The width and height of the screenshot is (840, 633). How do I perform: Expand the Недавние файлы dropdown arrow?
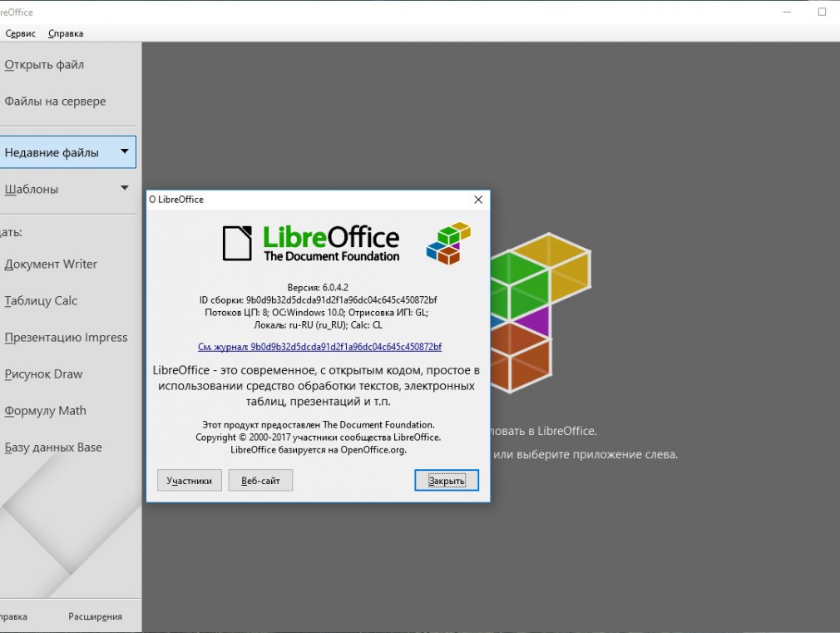tap(124, 151)
